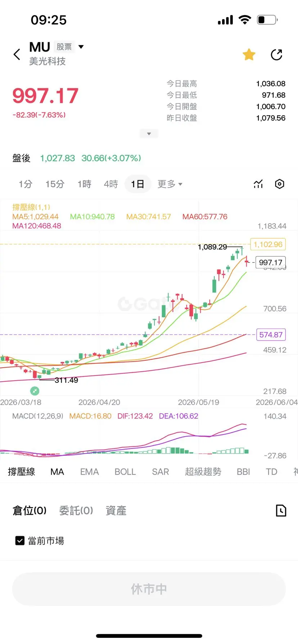298x644 pixels.
Task: Tap the -82.39(-7.63%) change value
Action: 39,115
